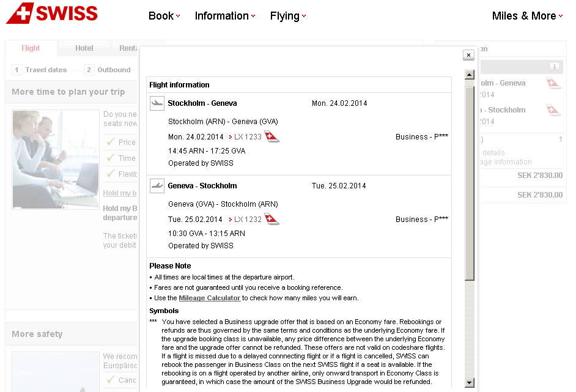Switch to the Hotel tab
Image resolution: width=576 pixels, height=392 pixels.
point(84,48)
